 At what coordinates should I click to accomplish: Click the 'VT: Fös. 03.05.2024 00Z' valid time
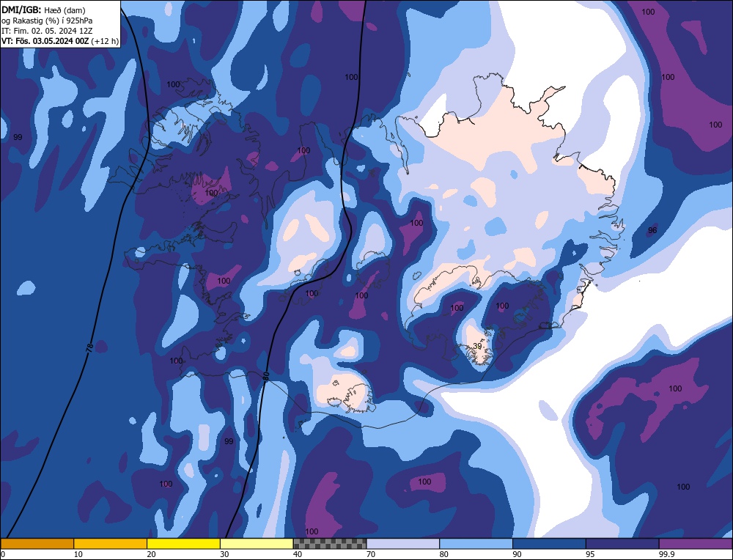point(45,41)
